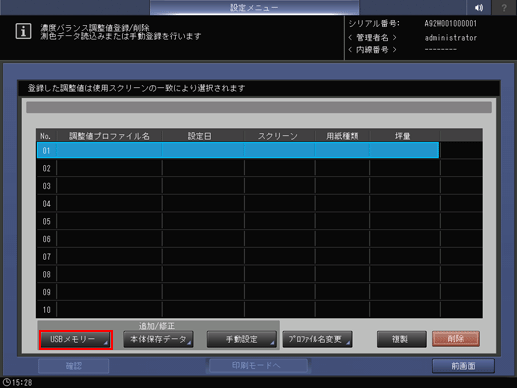Viewport: 517px width, 388px height.
Task: Click the information icon beside the message
Action: pos(23,31)
